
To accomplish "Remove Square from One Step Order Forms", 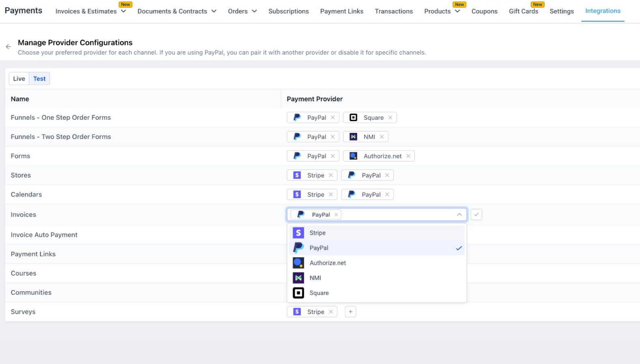I will pos(390,118).
